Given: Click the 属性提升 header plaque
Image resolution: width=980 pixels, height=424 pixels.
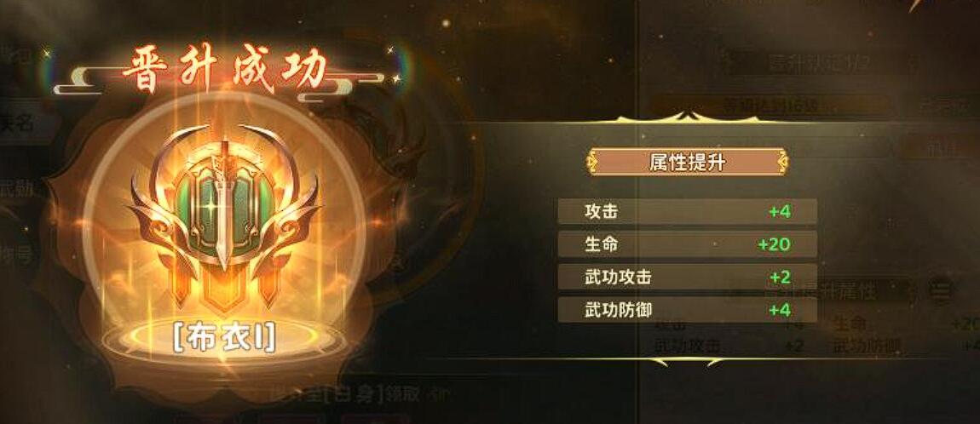Looking at the screenshot, I should tap(687, 162).
